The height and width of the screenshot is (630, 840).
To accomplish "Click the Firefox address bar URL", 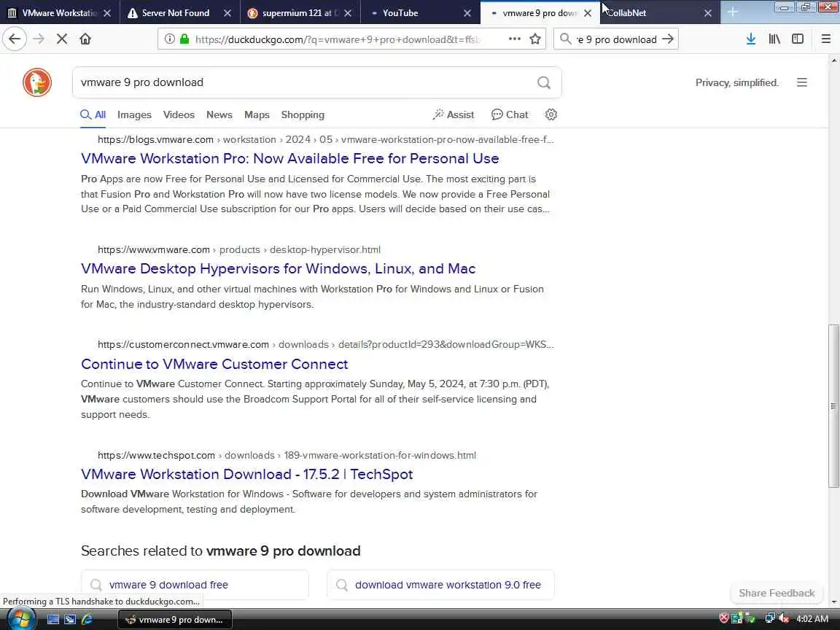I will [x=338, y=39].
